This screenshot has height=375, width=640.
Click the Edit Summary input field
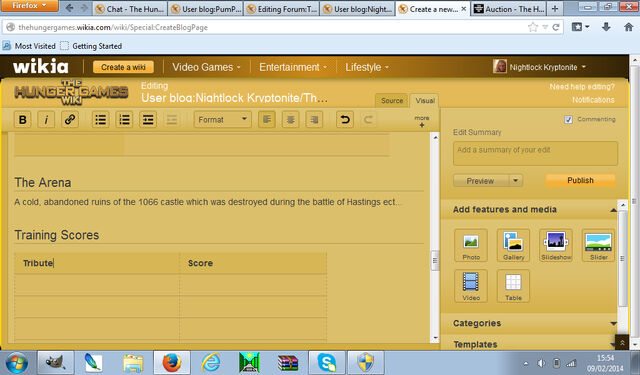point(535,153)
